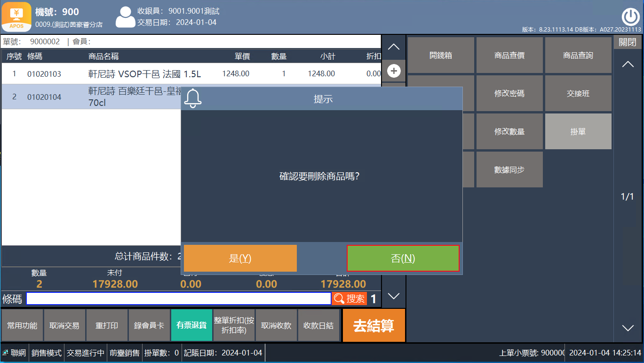Click the 關閉 panel close tab
Image resolution: width=644 pixels, height=363 pixels.
pyautogui.click(x=628, y=42)
